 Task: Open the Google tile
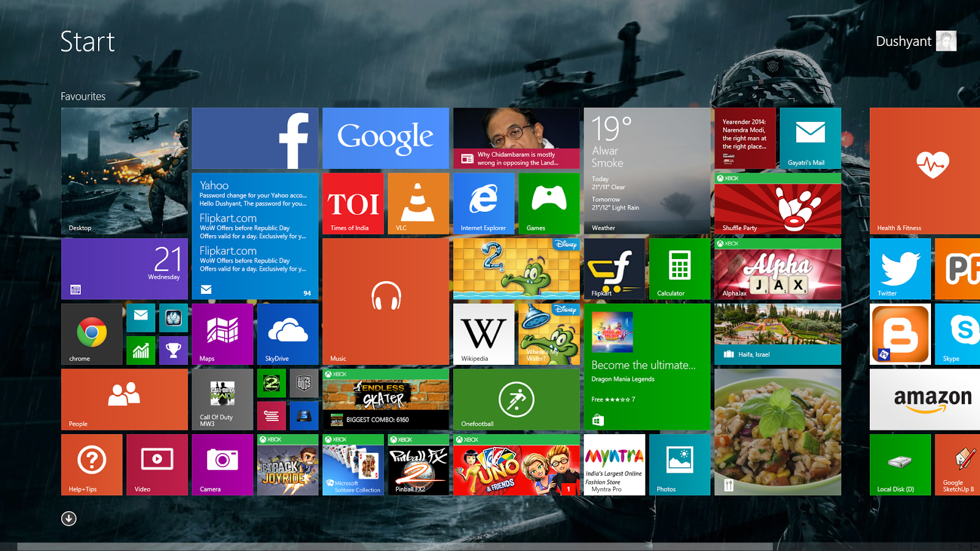[x=386, y=138]
